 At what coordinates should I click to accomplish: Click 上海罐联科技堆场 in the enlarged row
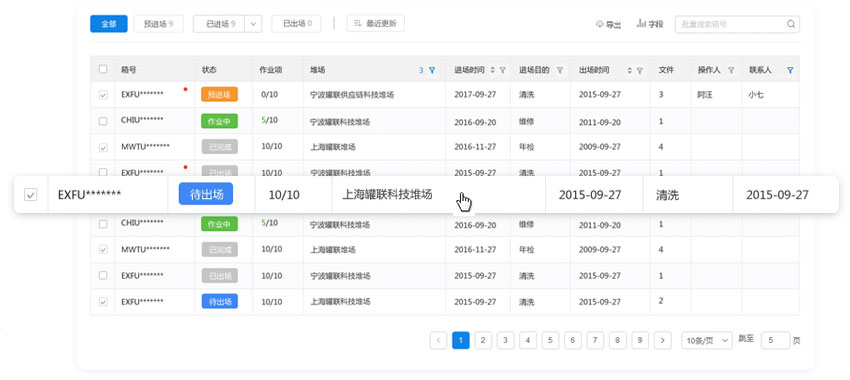387,195
